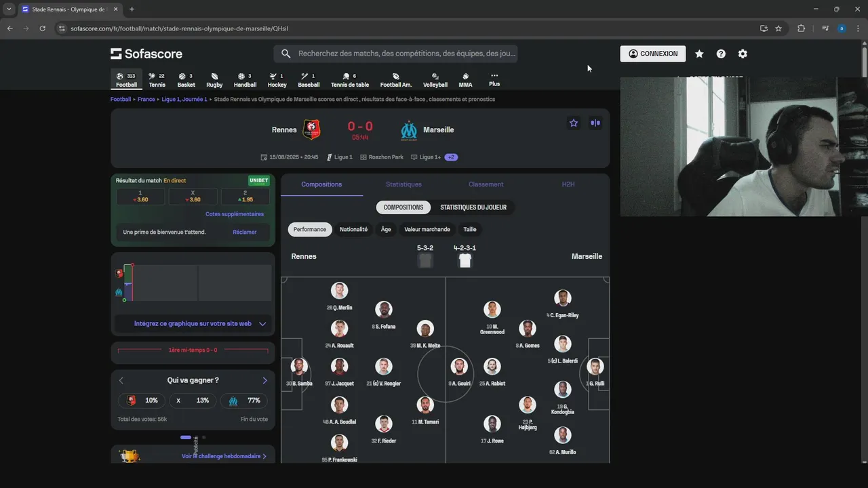The height and width of the screenshot is (488, 868).
Task: Click the UNIBET badge
Action: pos(259,180)
